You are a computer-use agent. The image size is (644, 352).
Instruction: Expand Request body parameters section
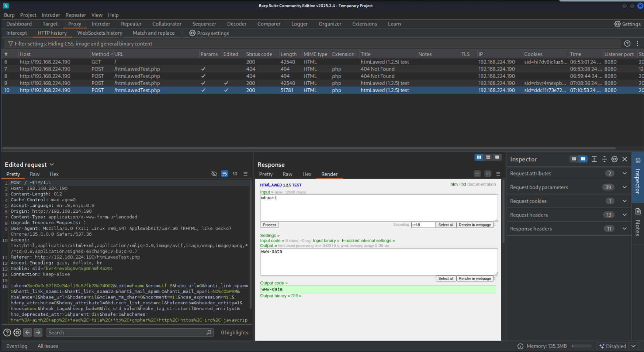pyautogui.click(x=624, y=187)
